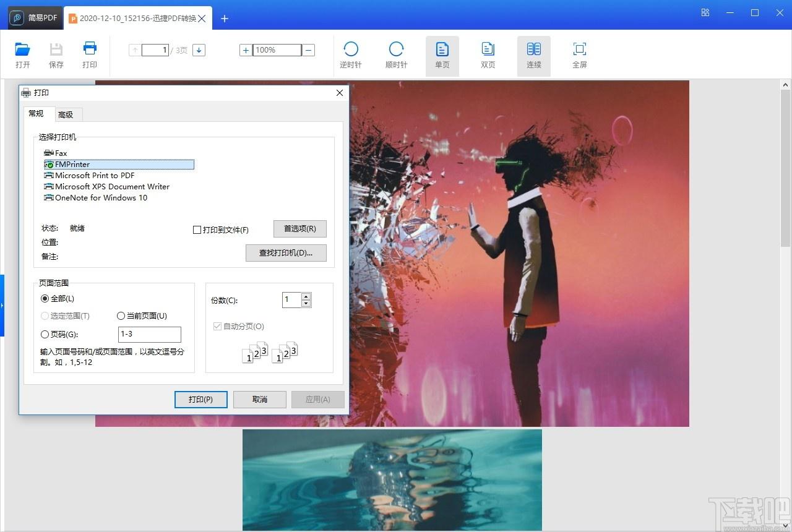Collapse the left side panel handle

[x=2, y=306]
